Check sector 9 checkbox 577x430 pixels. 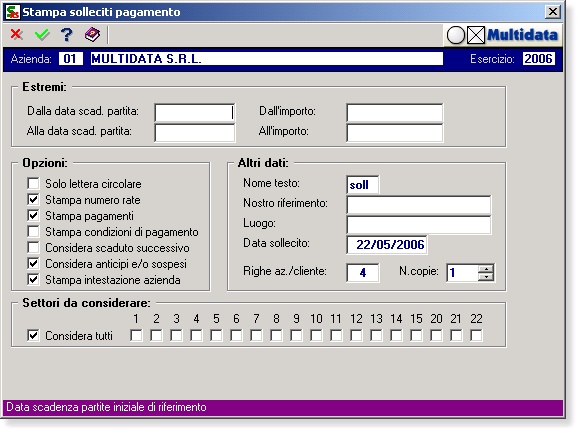point(296,335)
